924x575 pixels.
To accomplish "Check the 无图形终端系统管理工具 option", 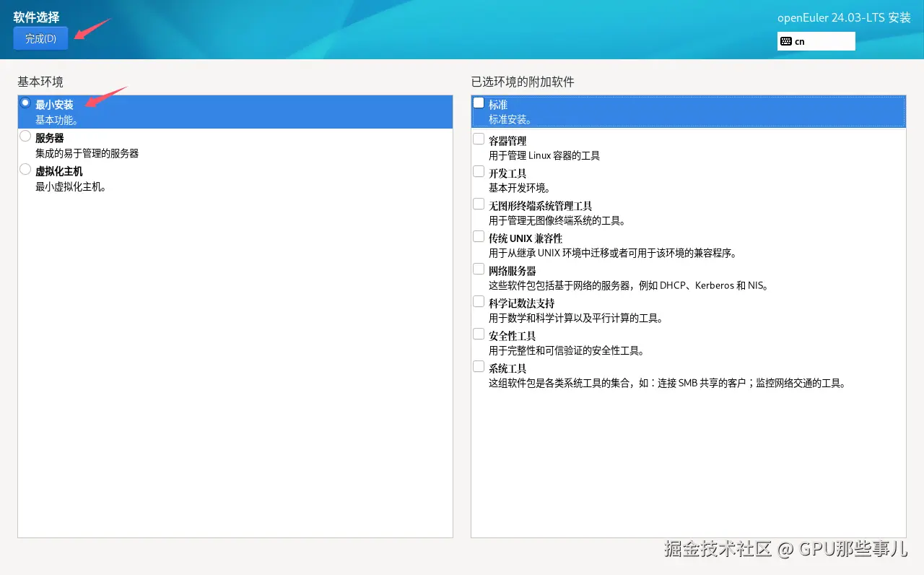I will pos(479,203).
